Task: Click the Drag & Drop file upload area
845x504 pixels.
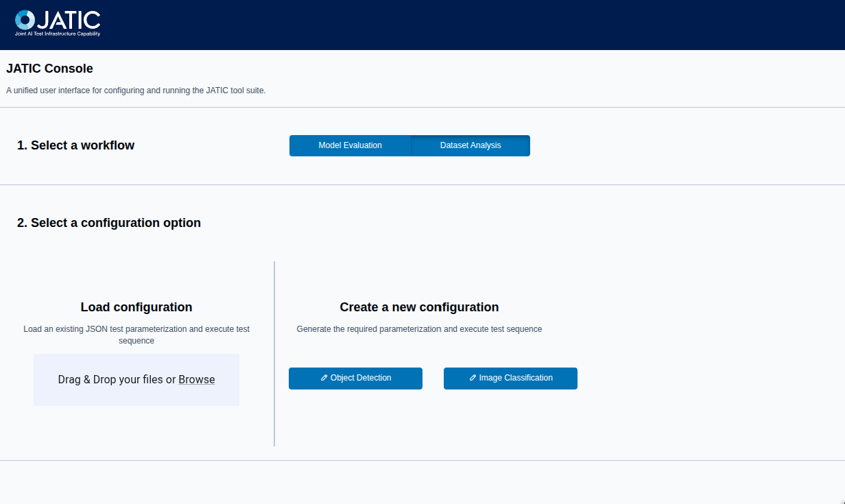Action: coord(136,380)
